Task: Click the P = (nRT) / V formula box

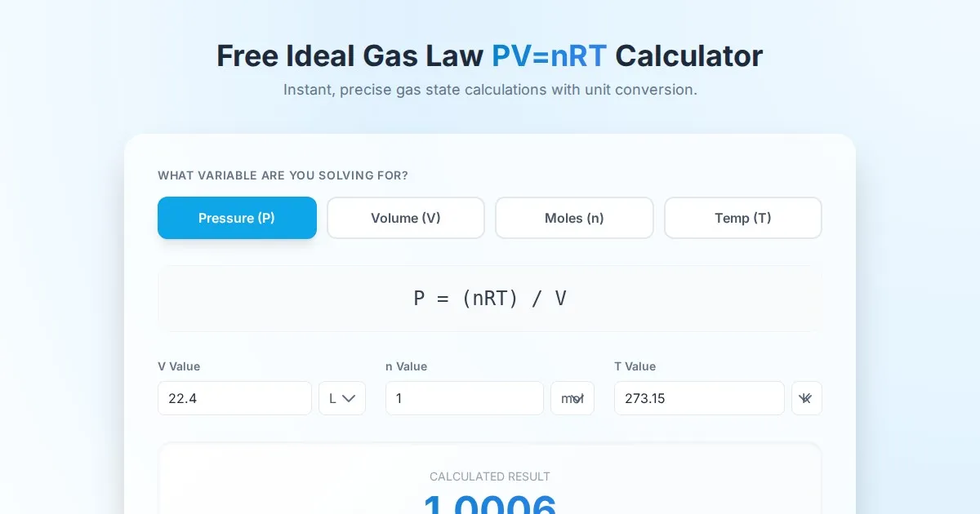Action: point(489,299)
